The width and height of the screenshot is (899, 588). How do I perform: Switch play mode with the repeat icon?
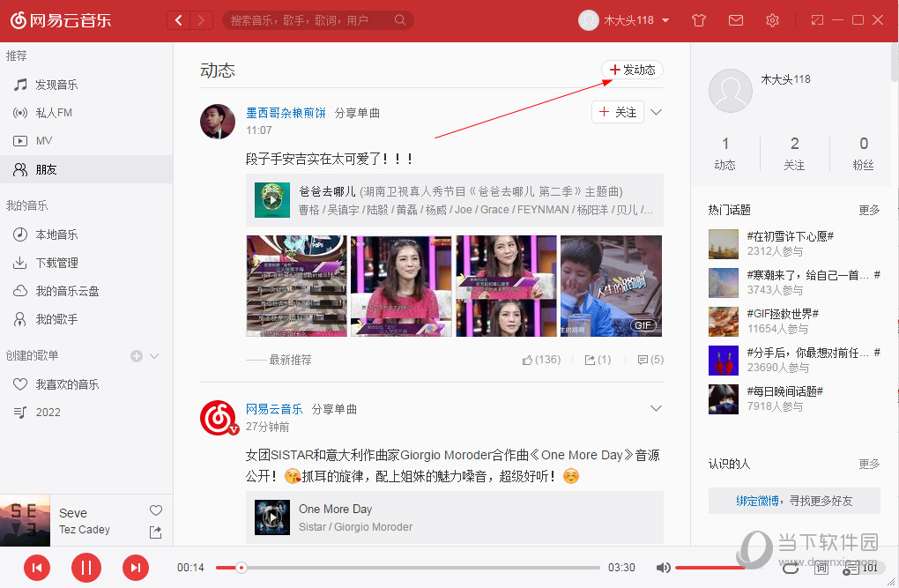click(791, 568)
